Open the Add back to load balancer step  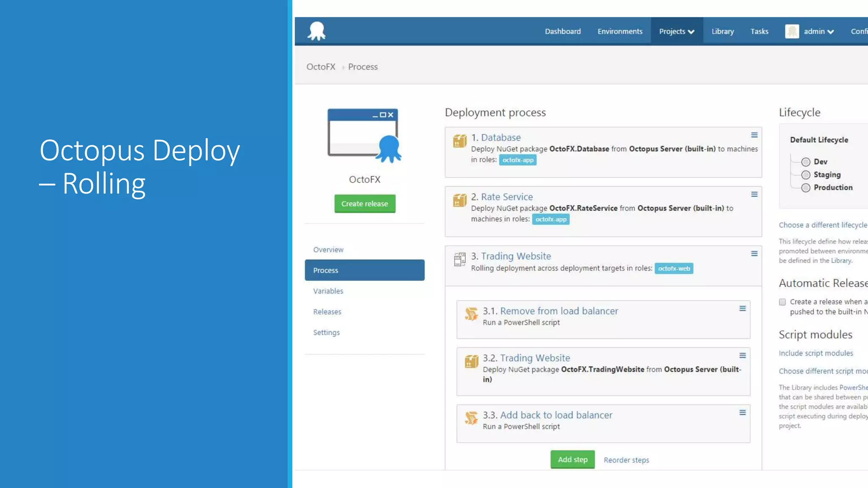[556, 415]
